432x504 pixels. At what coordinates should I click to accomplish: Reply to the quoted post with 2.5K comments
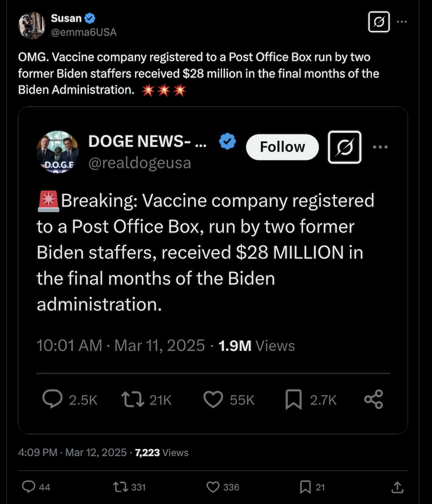[x=52, y=399]
